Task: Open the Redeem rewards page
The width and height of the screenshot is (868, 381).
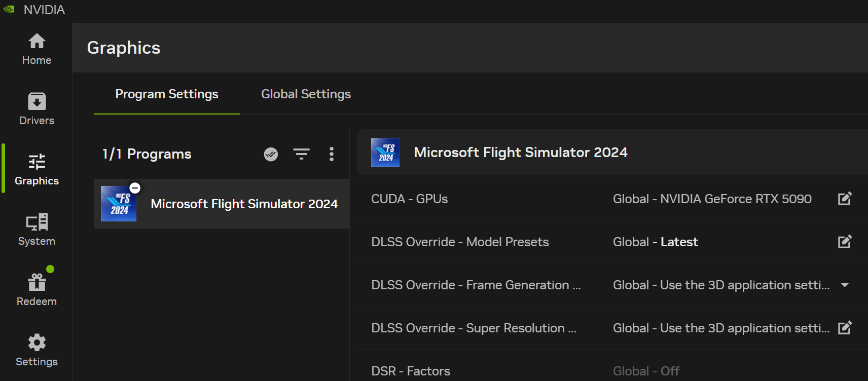Action: point(37,290)
